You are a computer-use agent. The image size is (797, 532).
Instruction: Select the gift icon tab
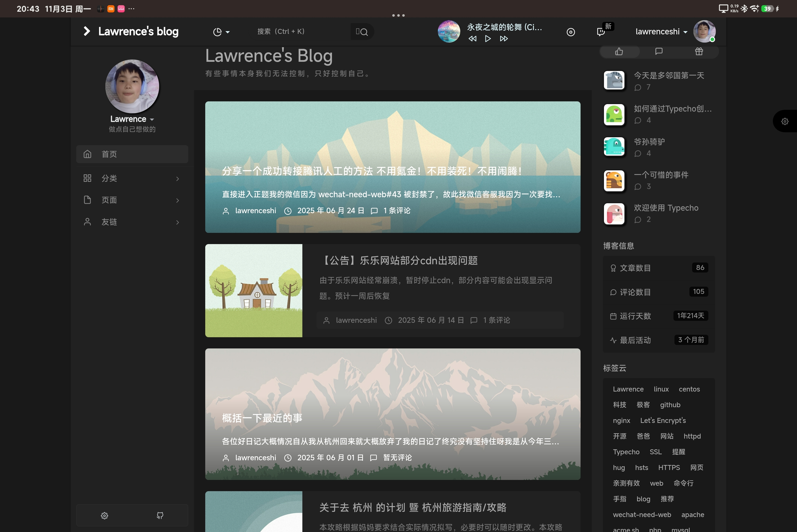(699, 52)
